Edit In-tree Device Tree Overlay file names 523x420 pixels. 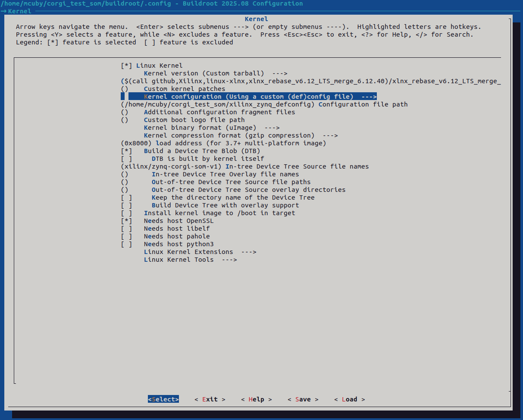point(210,174)
